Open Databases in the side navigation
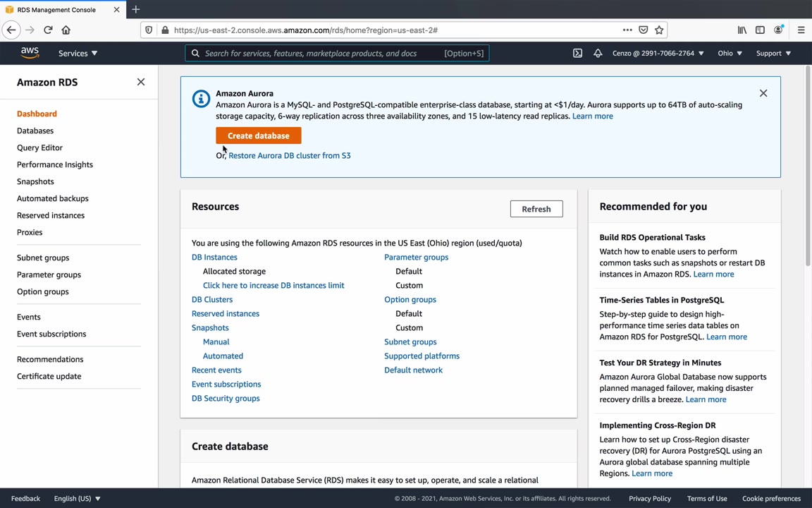Image resolution: width=812 pixels, height=508 pixels. (x=35, y=131)
